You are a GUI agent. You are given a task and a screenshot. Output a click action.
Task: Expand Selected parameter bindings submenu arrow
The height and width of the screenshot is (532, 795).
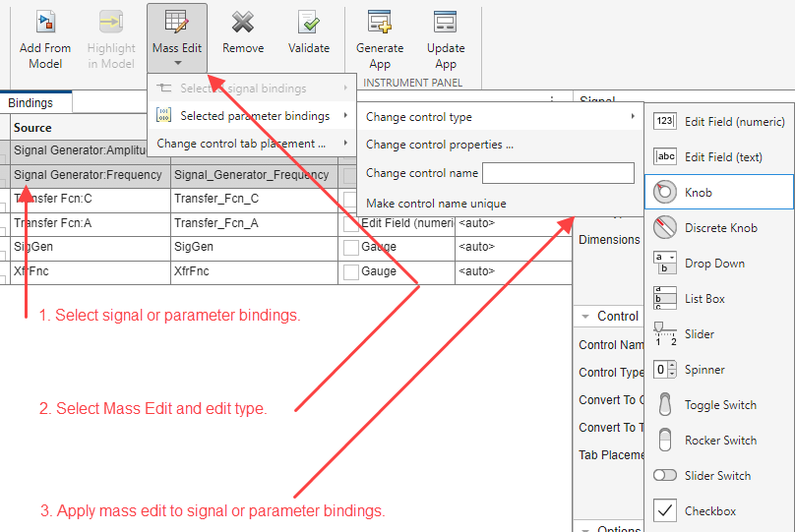(345, 115)
